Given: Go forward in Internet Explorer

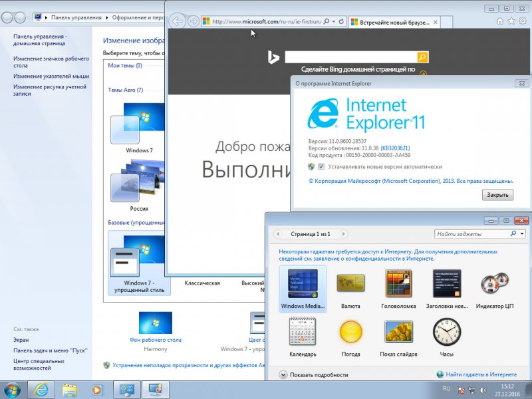Looking at the screenshot, I should coord(193,21).
